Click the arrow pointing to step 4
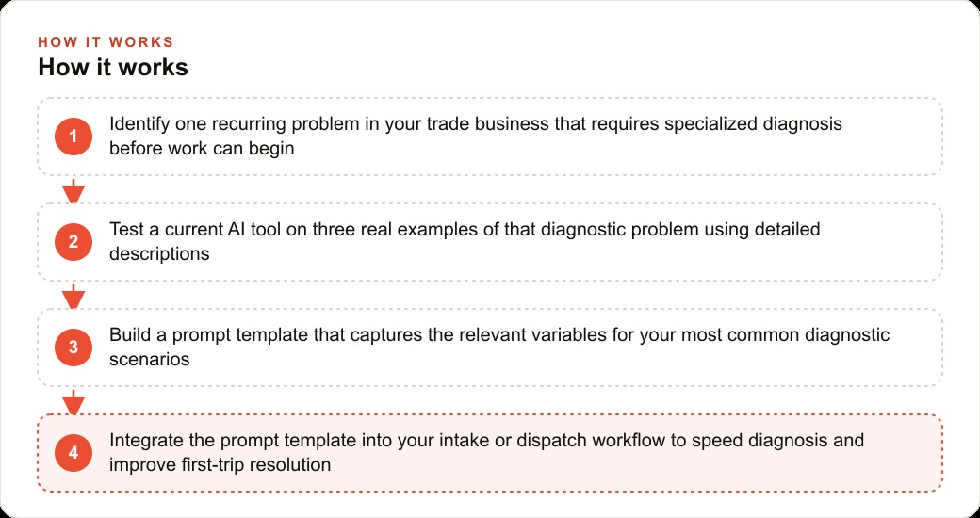This screenshot has width=980, height=518. [x=73, y=402]
